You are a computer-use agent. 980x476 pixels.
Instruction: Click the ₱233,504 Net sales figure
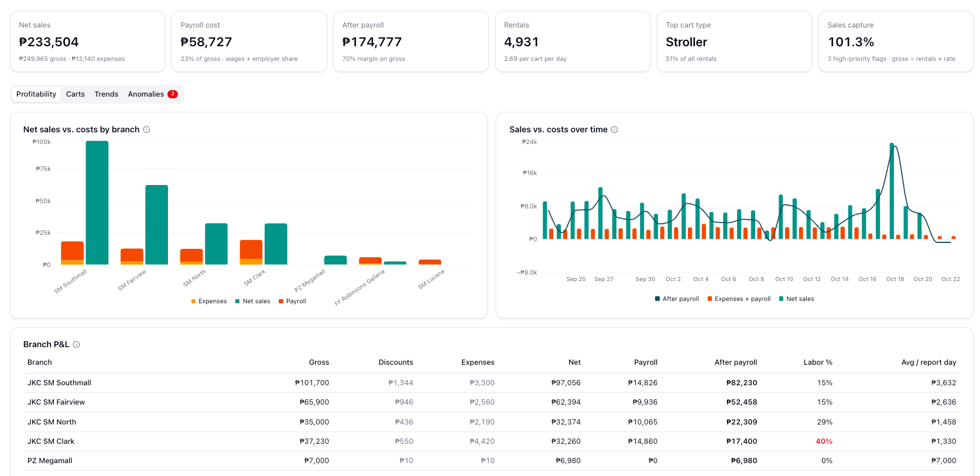pyautogui.click(x=49, y=42)
